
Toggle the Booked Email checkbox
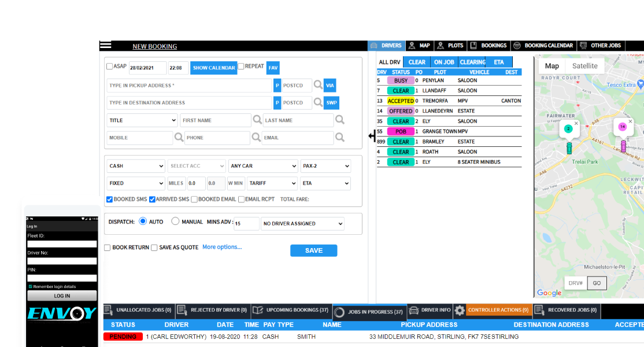tap(194, 200)
